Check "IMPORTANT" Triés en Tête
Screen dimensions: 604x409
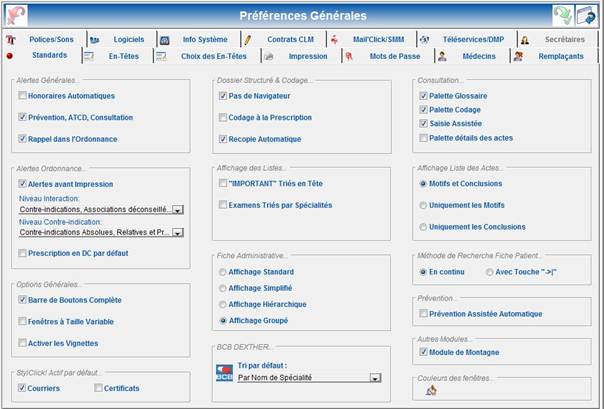pyautogui.click(x=223, y=183)
